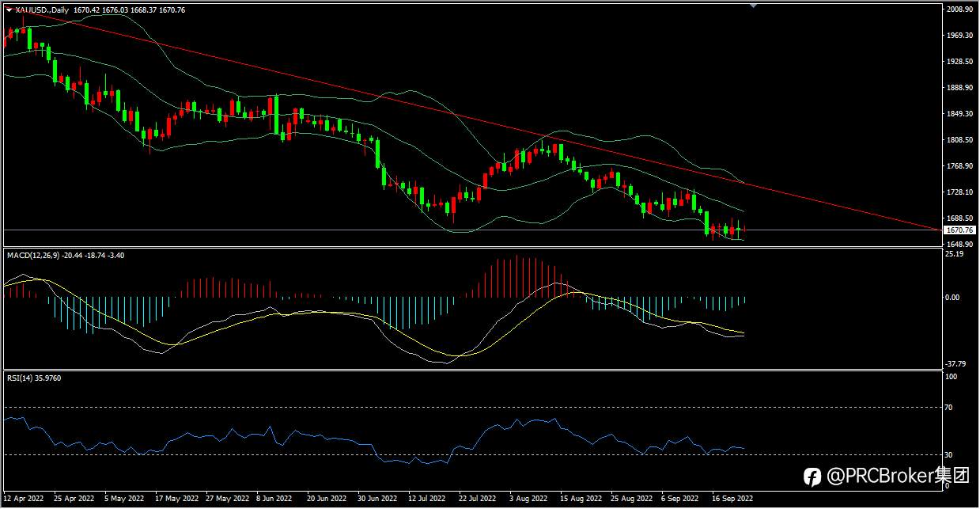Click the 1808.50 price axis label
Screen dimensions: 980x509
point(958,140)
